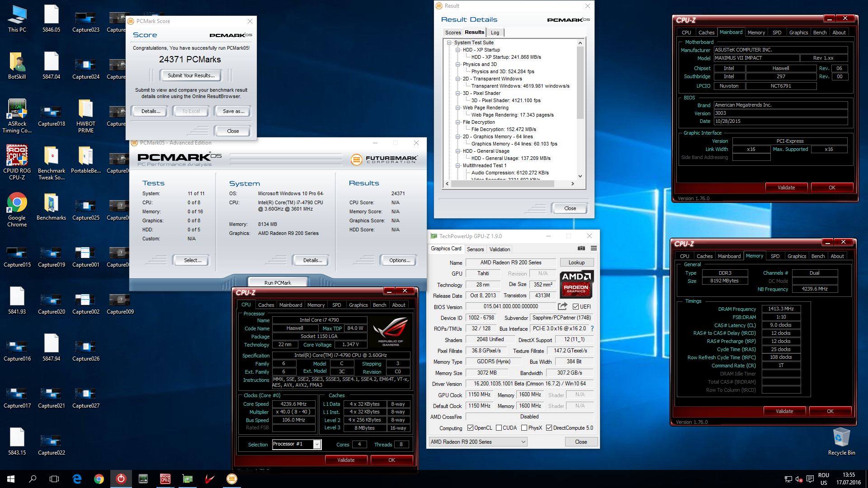The width and height of the screenshot is (868, 488).
Task: Open Task View from taskbar
Action: coord(54,479)
